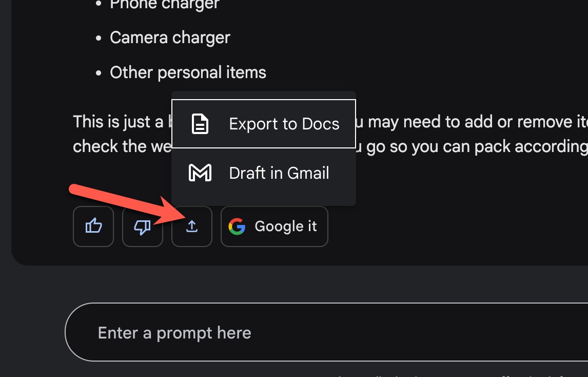The image size is (588, 377).
Task: Click the thumbs up icon
Action: click(93, 227)
